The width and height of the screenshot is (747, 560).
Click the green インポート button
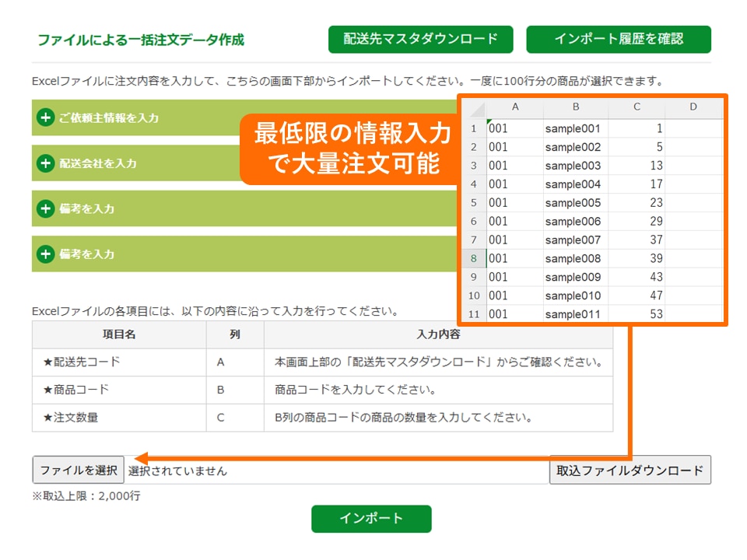point(371,519)
